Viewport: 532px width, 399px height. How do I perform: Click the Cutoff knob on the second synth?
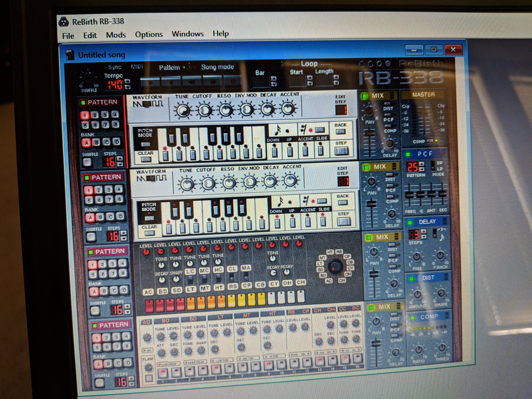pyautogui.click(x=207, y=184)
